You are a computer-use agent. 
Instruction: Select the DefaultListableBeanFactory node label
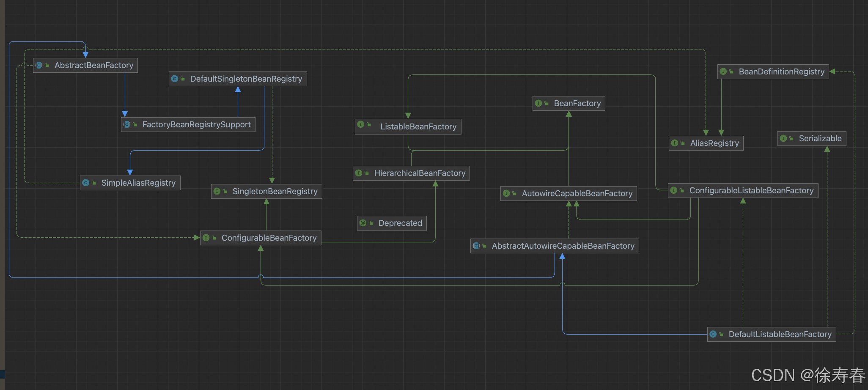780,334
